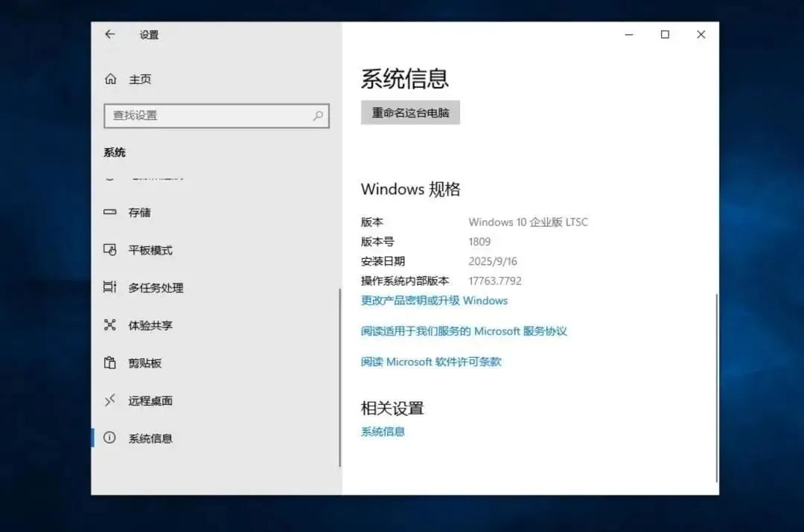The image size is (804, 532).
Task: Minimize the 设置 window
Action: click(629, 34)
